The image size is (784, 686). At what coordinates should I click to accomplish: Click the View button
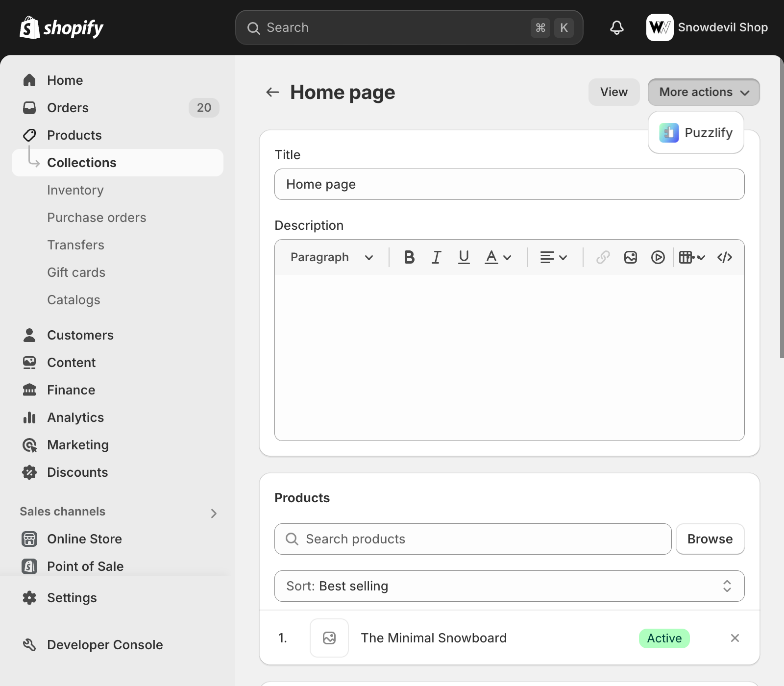[613, 92]
